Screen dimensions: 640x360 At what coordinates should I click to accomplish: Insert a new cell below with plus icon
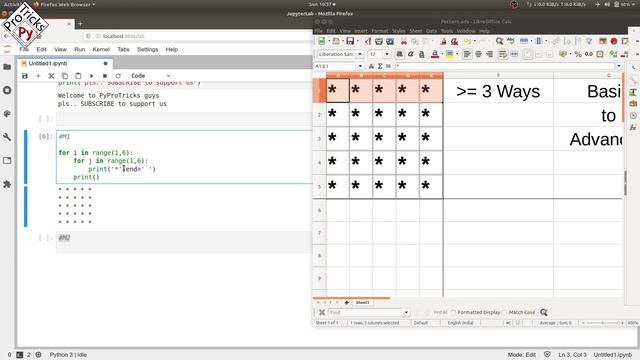click(x=38, y=76)
